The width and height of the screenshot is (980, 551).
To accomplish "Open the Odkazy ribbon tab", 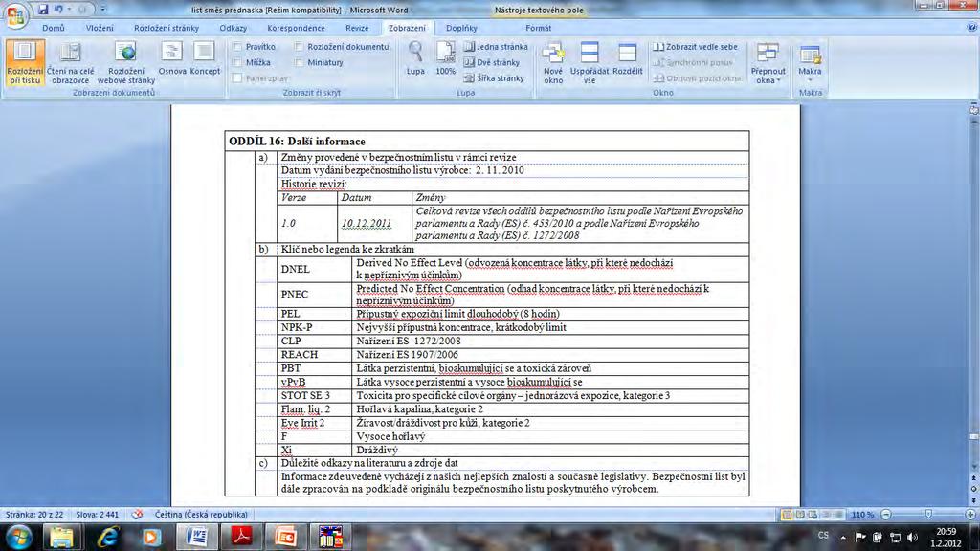I will [x=234, y=28].
